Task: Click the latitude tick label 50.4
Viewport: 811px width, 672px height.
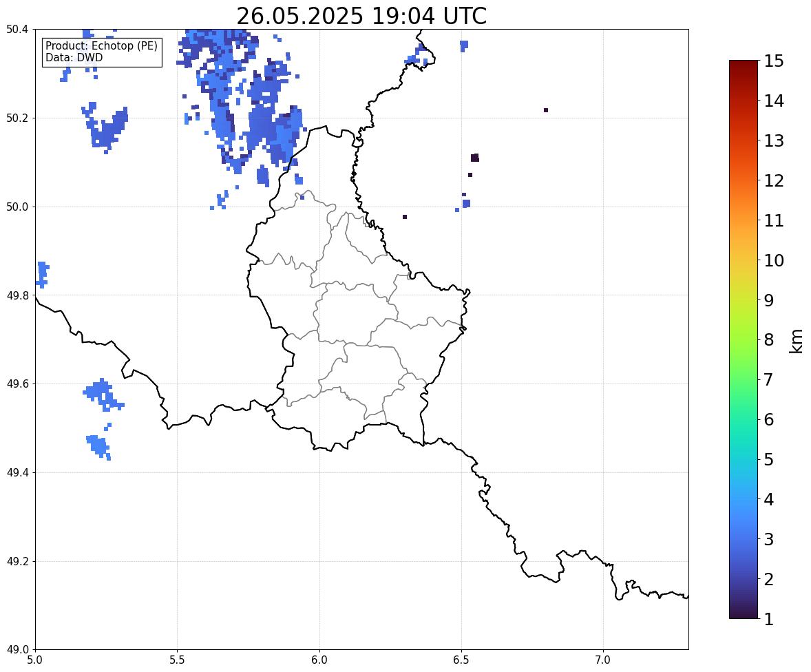Action: (17, 30)
